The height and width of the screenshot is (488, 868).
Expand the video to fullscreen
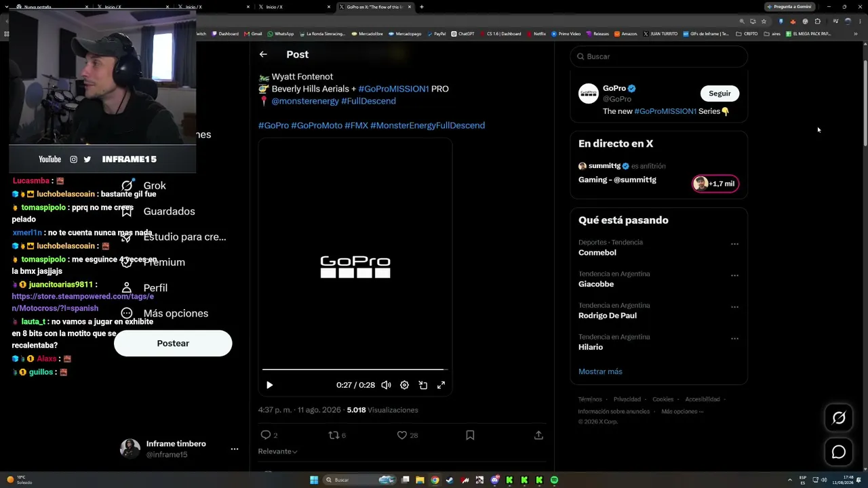441,385
